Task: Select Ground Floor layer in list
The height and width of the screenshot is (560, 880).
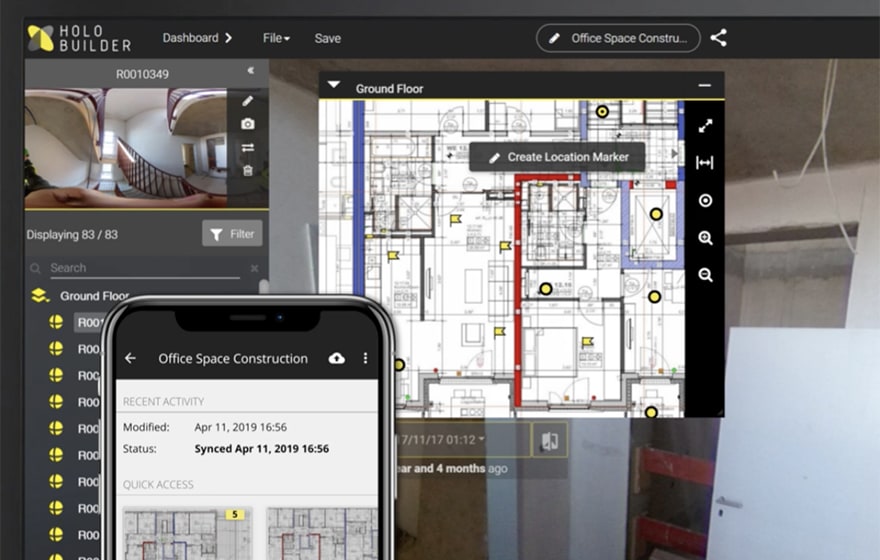Action: [94, 296]
